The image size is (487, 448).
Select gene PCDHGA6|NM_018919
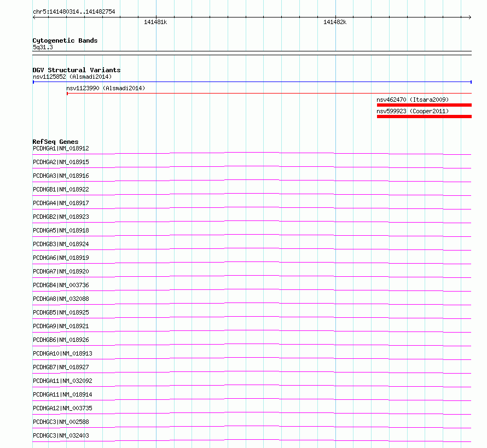coord(61,258)
